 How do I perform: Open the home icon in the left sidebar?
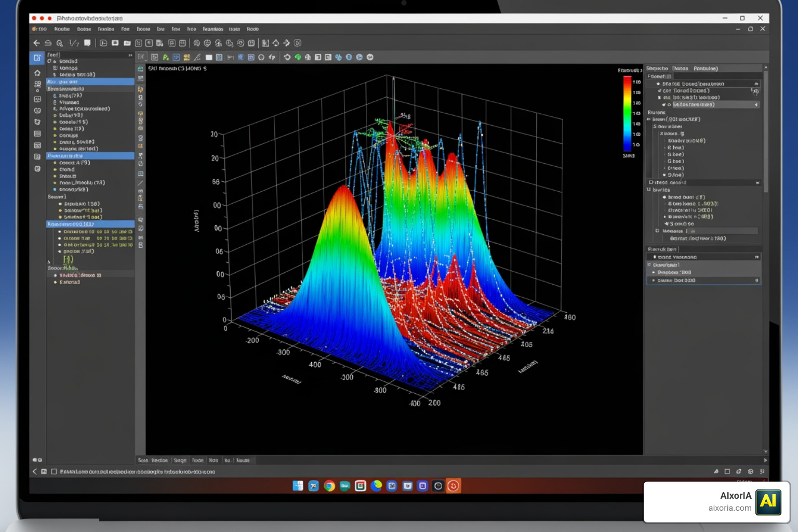tap(37, 73)
